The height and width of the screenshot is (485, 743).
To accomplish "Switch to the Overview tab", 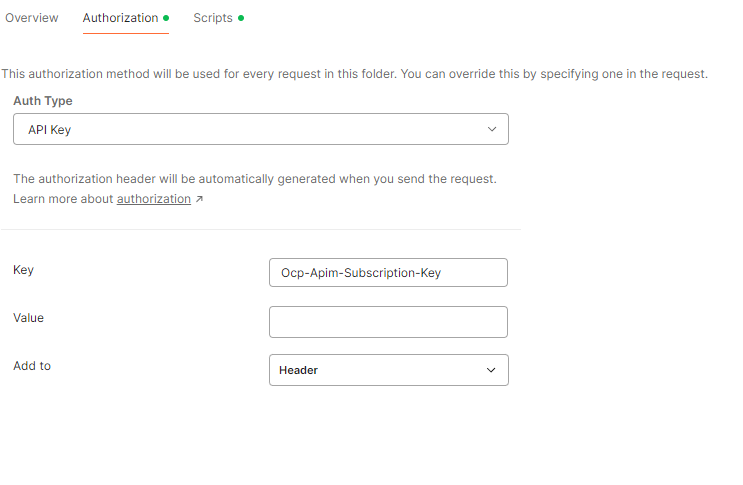I will (x=32, y=18).
